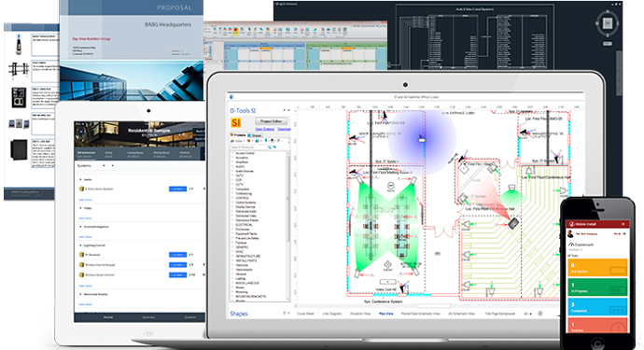Expand the Access Control category
The width and height of the screenshot is (644, 350).
233,153
